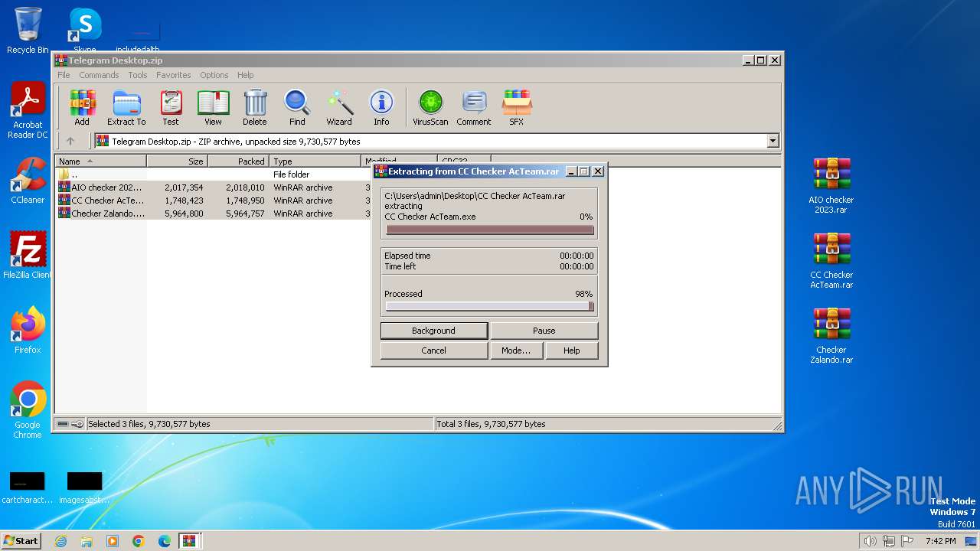Click the media player taskbar icon
This screenshot has width=980, height=551.
click(113, 541)
